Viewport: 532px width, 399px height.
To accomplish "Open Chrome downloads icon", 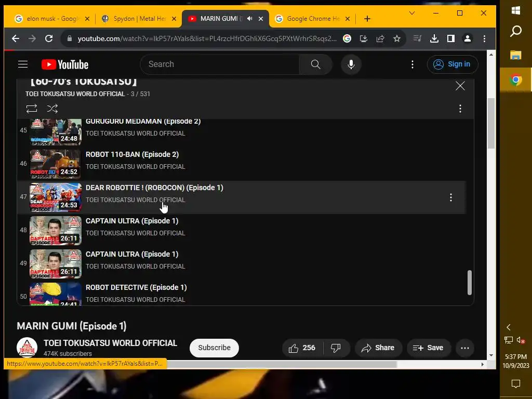I will 434,38.
